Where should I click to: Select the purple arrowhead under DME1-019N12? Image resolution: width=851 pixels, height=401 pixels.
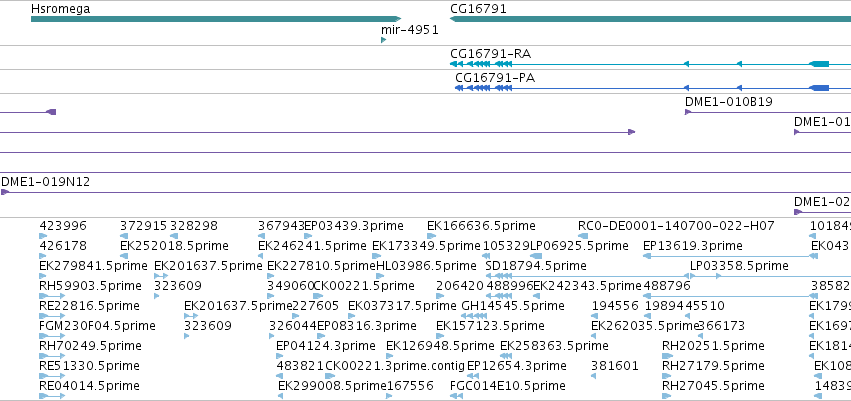5,192
